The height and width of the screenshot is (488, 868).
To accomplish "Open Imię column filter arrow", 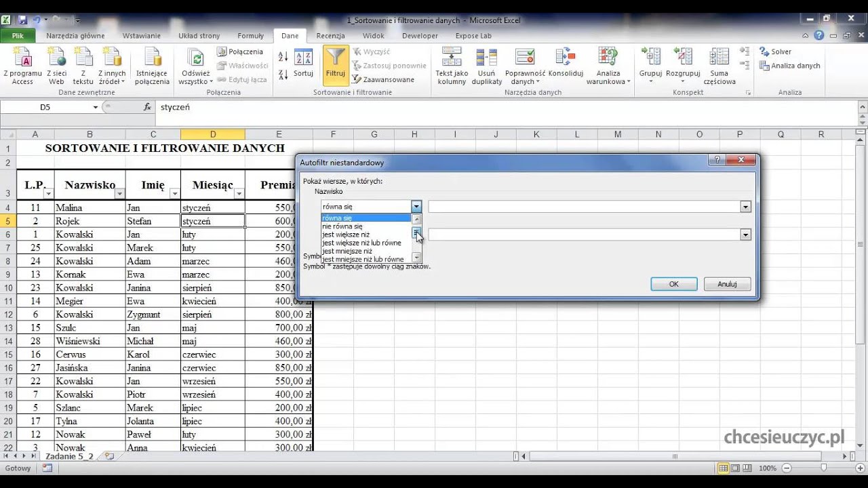I will (x=175, y=194).
